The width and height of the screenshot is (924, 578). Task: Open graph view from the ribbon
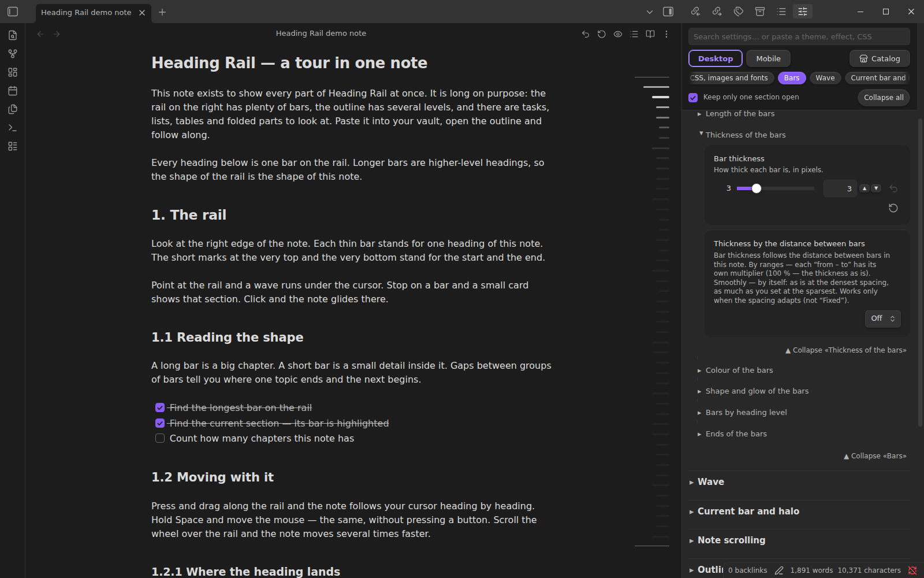click(13, 54)
